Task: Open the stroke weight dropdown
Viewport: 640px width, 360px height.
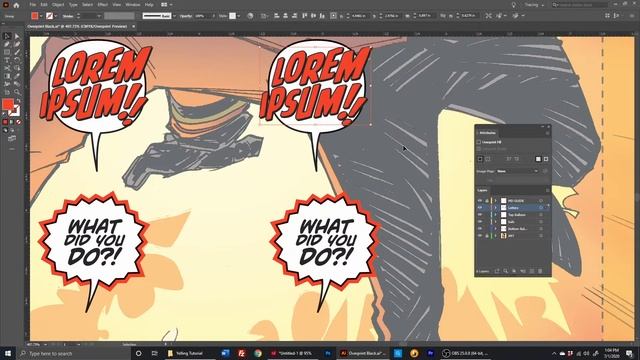Action: 98,16
